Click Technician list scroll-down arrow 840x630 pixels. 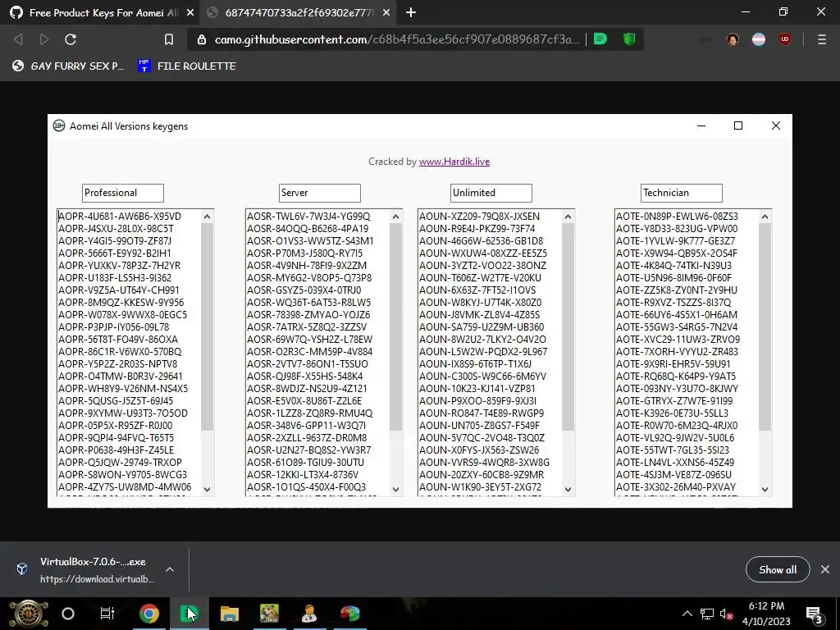coord(765,489)
